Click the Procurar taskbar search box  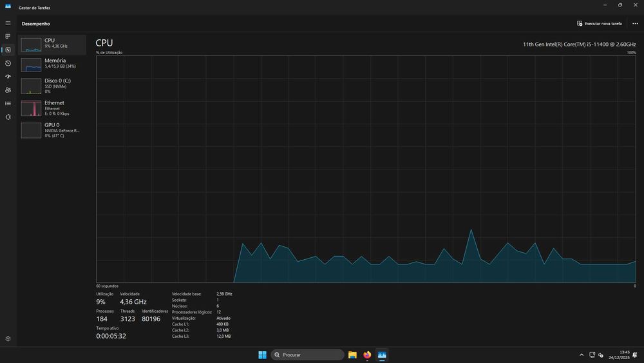pyautogui.click(x=307, y=355)
